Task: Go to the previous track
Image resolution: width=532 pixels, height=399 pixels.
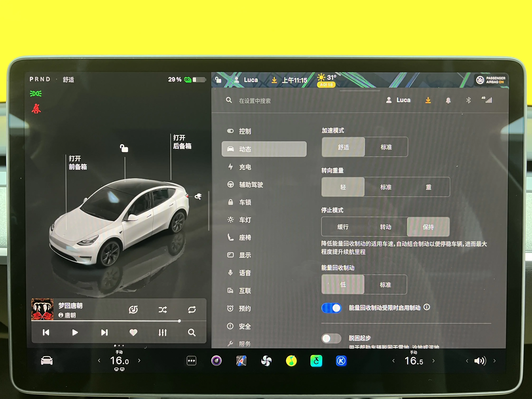Action: tap(46, 332)
